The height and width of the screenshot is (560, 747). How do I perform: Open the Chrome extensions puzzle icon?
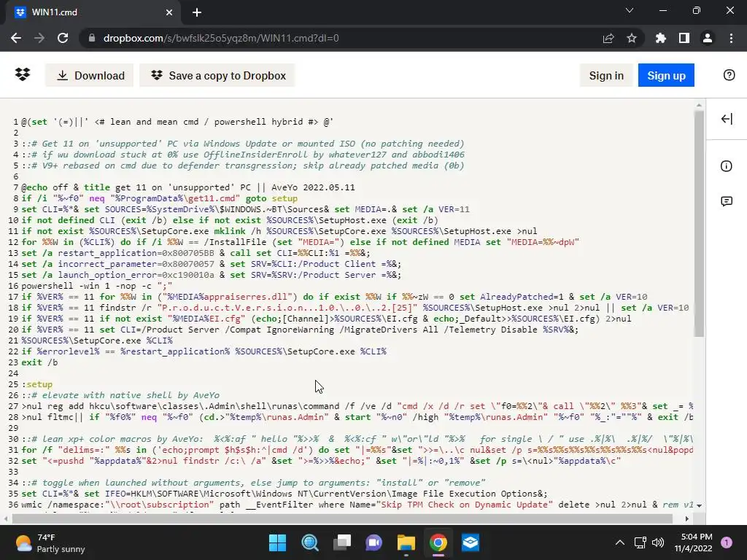661,38
